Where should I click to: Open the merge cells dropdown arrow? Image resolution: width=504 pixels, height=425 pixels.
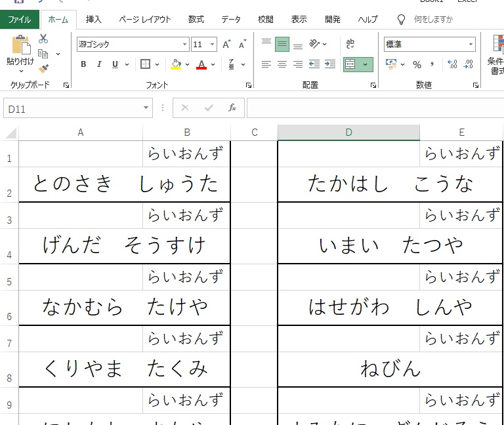tap(366, 64)
